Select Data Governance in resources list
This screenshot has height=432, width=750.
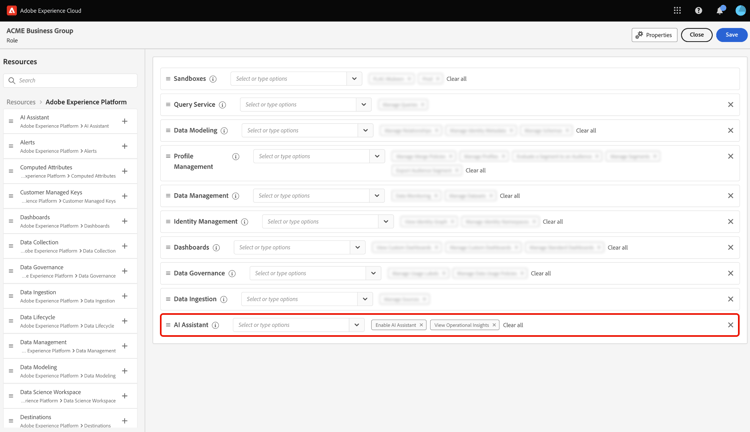point(68,271)
